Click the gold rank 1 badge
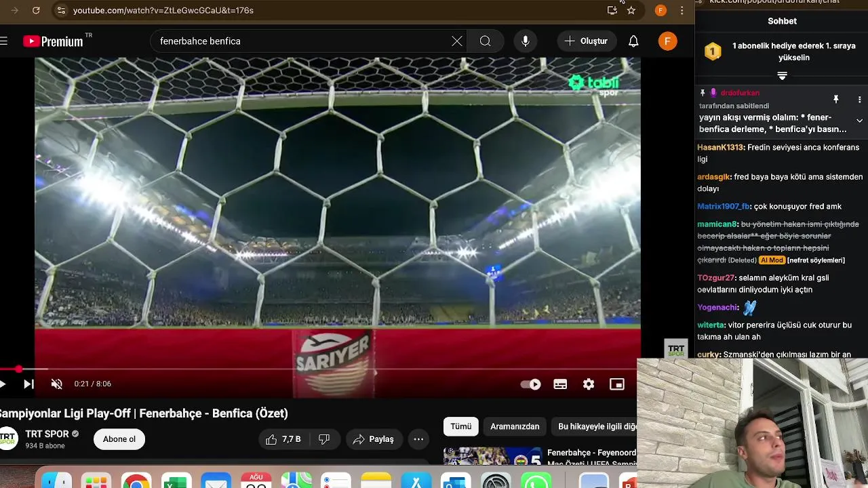 click(x=713, y=52)
